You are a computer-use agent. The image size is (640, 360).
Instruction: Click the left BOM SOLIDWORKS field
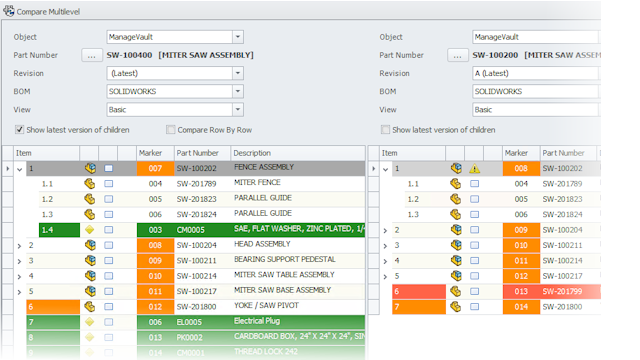point(175,91)
